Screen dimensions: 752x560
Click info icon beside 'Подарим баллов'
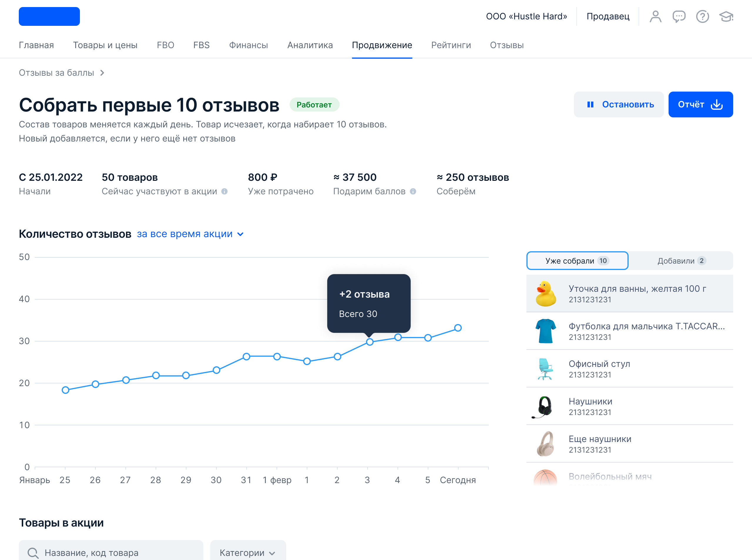pos(413,192)
